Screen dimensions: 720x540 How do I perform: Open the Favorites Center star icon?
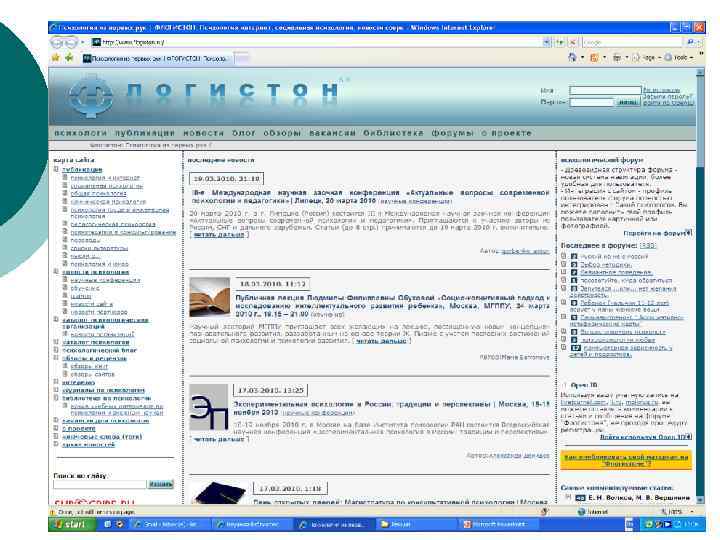coord(56,58)
